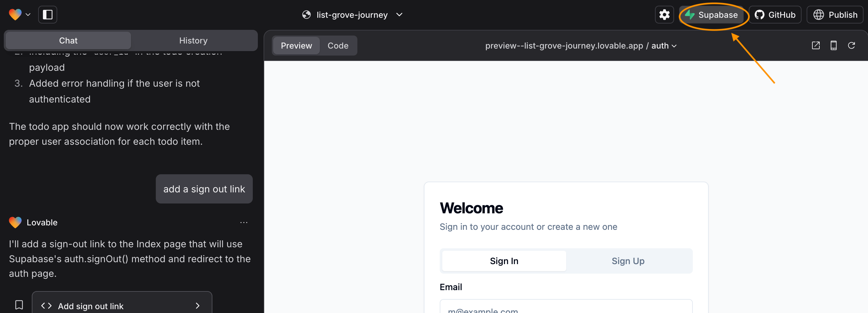868x313 pixels.
Task: Click the Lovable heart logo
Action: 16,15
